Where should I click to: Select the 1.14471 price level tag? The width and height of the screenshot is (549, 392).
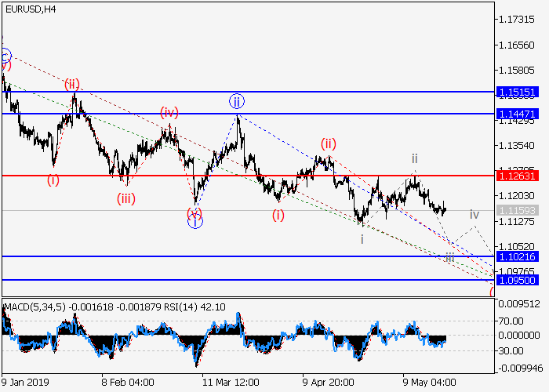click(x=517, y=114)
